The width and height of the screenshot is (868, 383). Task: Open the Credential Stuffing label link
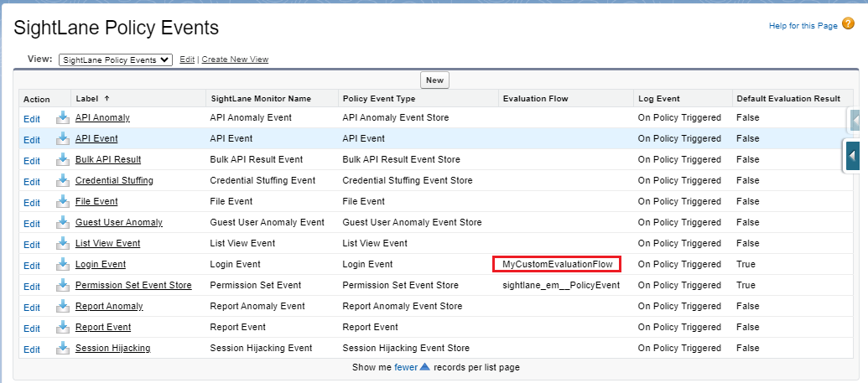114,180
